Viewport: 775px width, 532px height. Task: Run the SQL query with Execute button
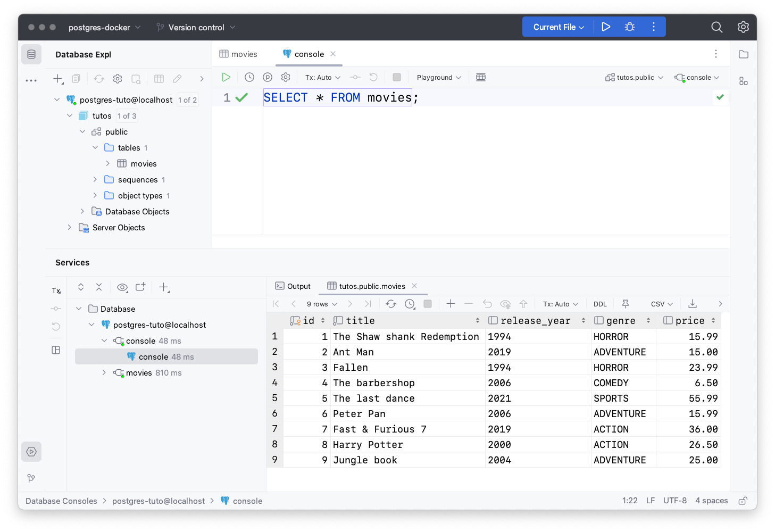coord(226,77)
